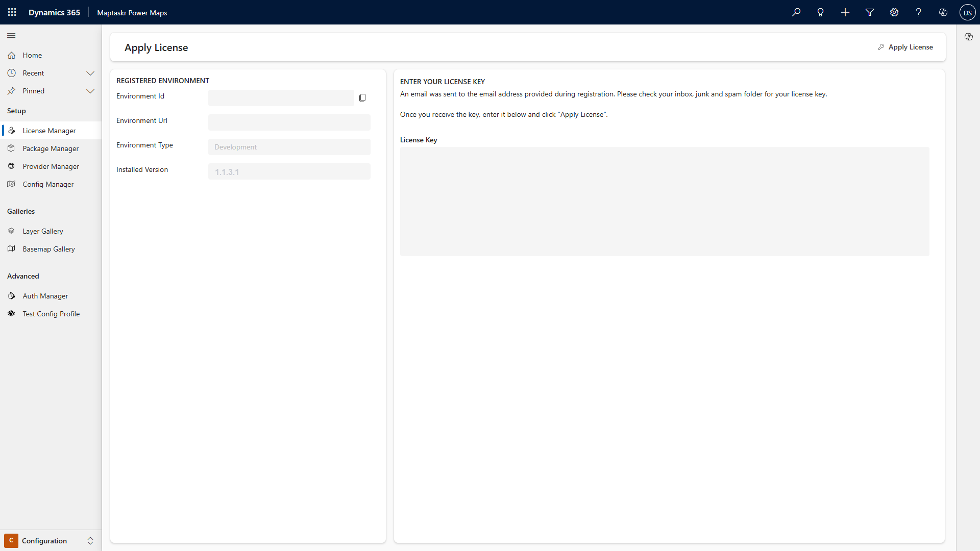Image resolution: width=980 pixels, height=551 pixels.
Task: Open Test Config Profile page
Action: pos(51,314)
